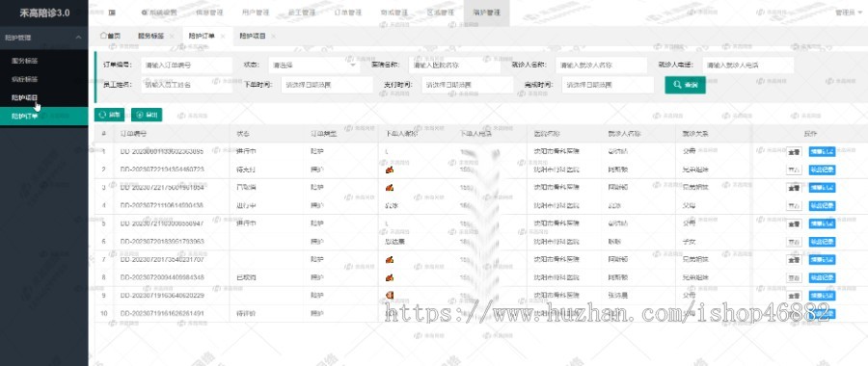The image size is (868, 366).
Task: Open 商城管理 in the top menu
Action: (394, 13)
